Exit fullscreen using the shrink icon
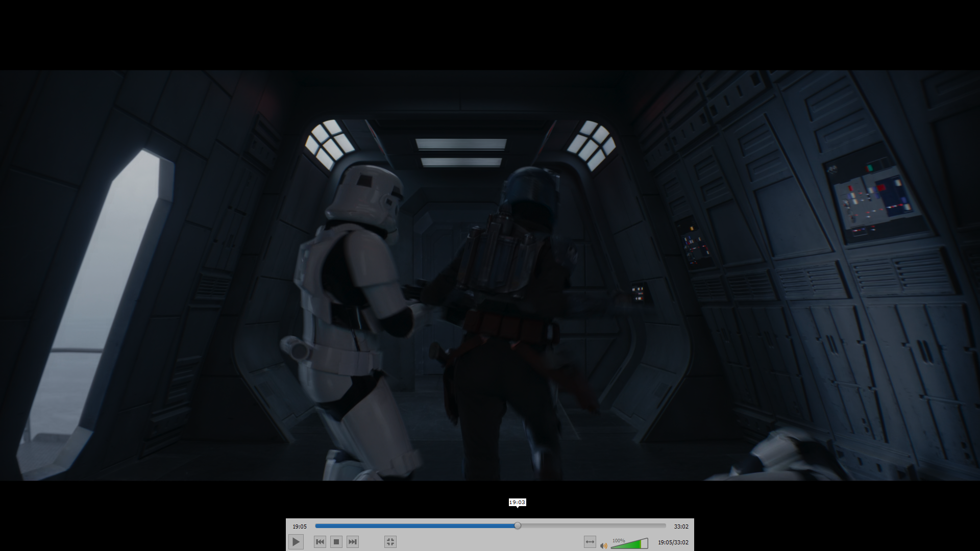 tap(390, 542)
